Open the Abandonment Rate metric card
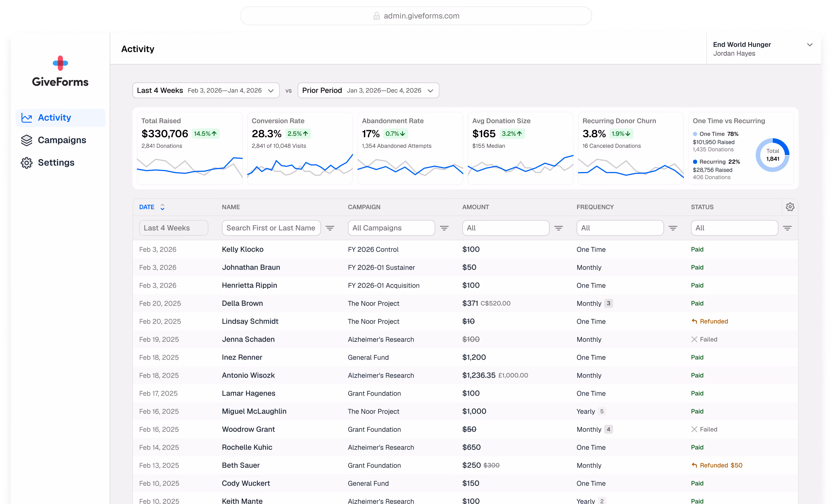The image size is (832, 504). click(x=410, y=148)
